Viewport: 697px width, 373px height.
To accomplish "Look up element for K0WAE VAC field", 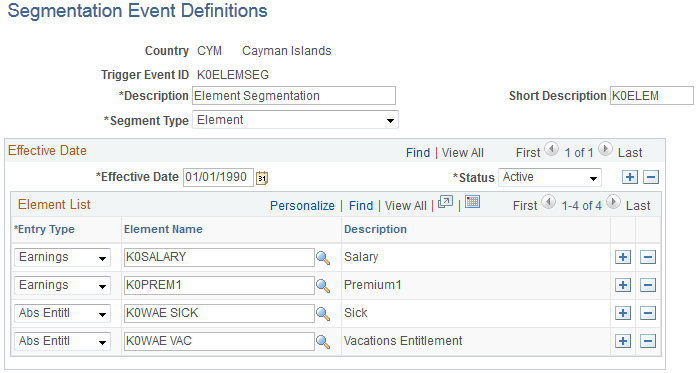I will pos(323,342).
